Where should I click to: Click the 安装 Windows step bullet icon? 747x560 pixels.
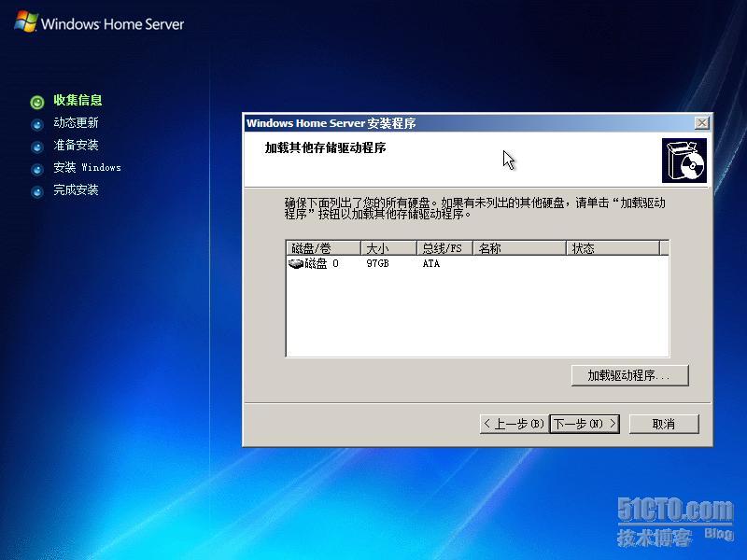37,170
